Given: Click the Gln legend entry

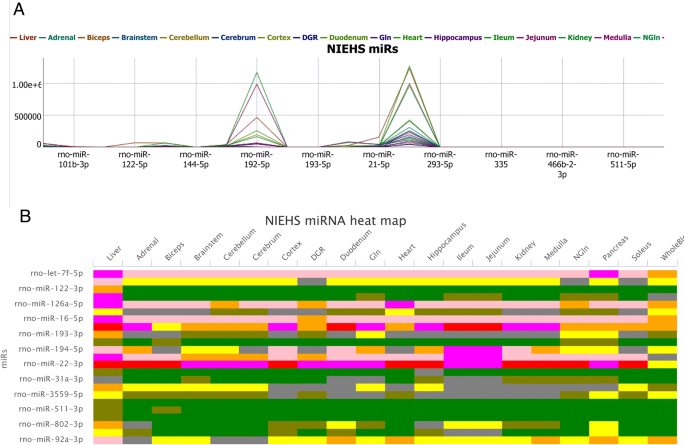Looking at the screenshot, I should point(381,38).
